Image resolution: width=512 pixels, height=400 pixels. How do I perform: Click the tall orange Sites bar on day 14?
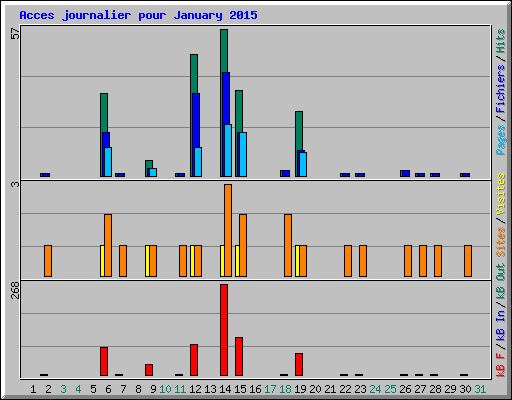[228, 230]
